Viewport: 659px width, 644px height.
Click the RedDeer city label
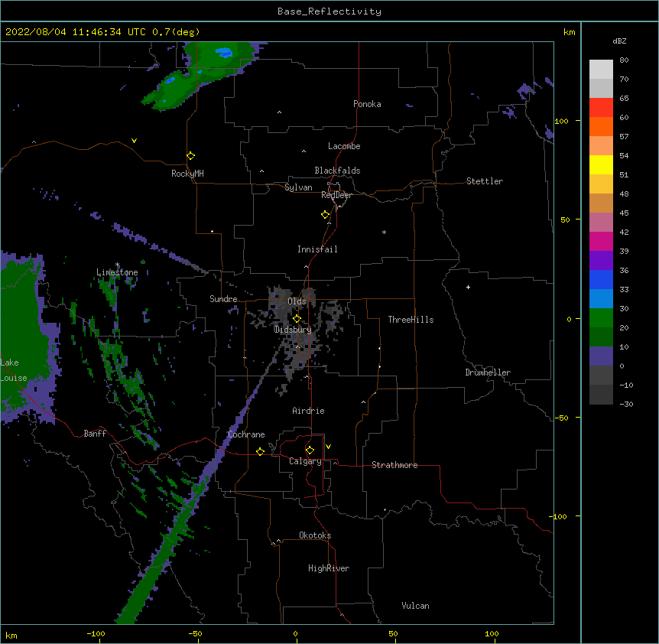tap(336, 195)
